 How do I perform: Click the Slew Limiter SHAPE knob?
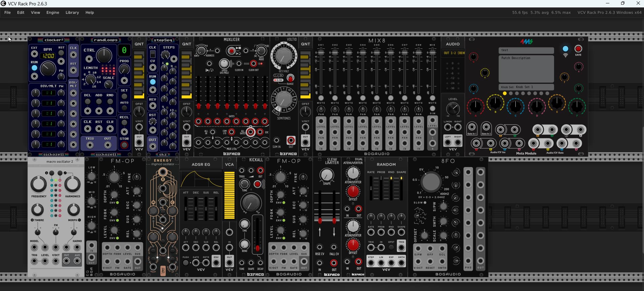tap(326, 175)
